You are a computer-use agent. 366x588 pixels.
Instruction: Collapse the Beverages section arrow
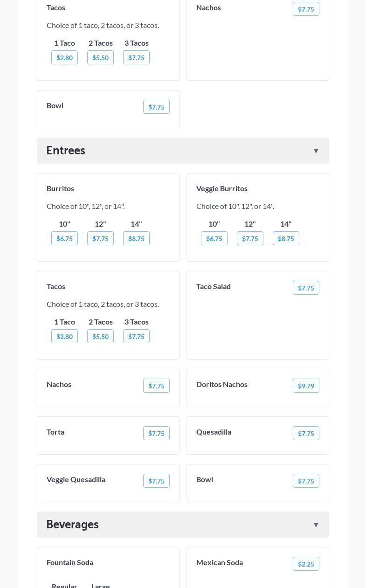(x=316, y=525)
